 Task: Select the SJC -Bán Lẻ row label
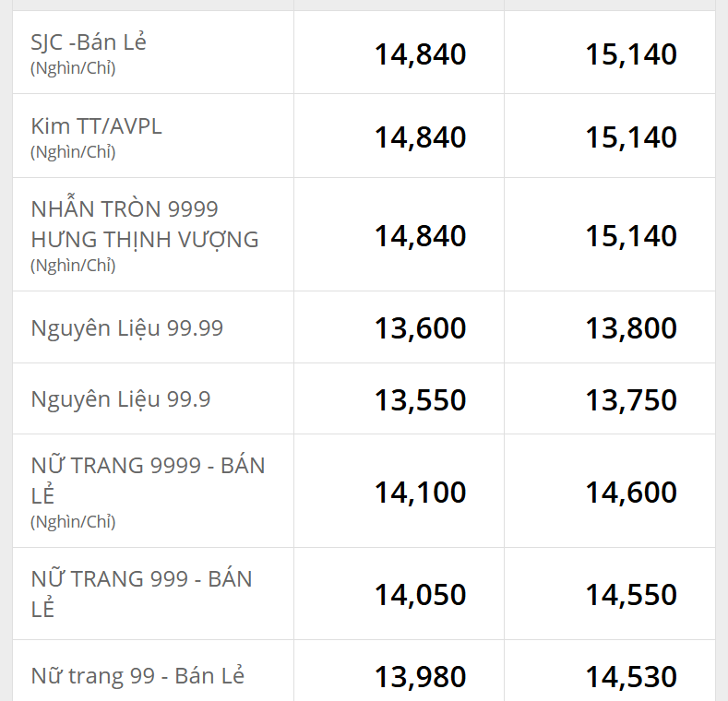pyautogui.click(x=89, y=42)
